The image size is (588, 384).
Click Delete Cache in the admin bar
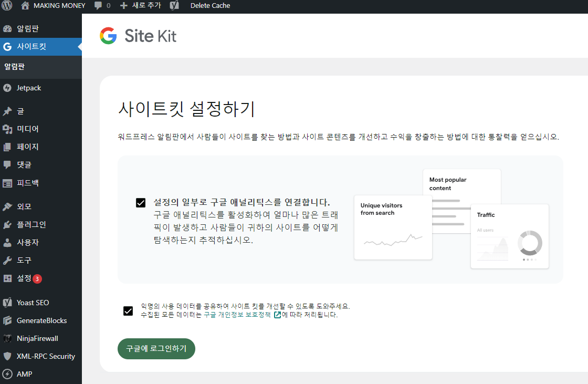point(210,6)
